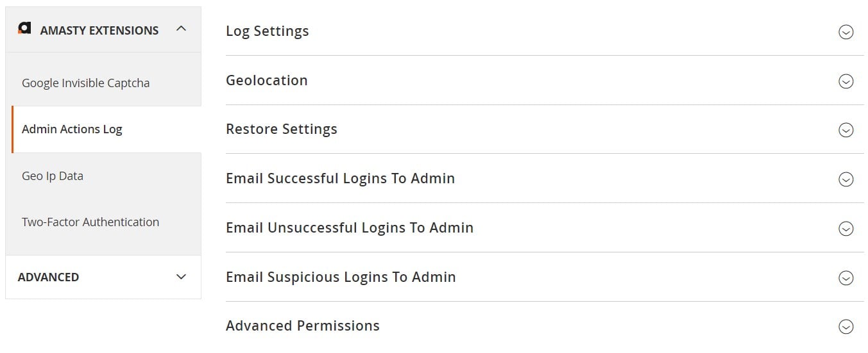Open the Advanced Permissions heading

point(303,326)
